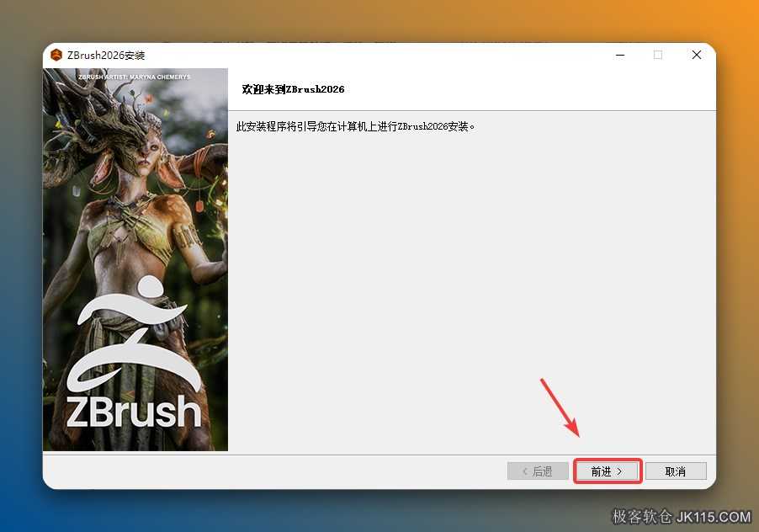This screenshot has height=532, width=759.
Task: Click the 取消 (Cancel) button
Action: (x=676, y=471)
